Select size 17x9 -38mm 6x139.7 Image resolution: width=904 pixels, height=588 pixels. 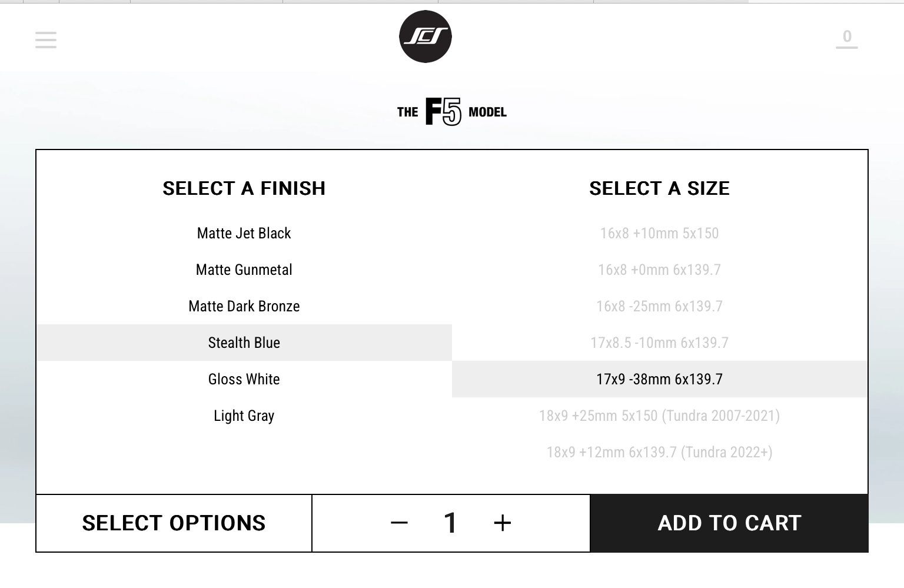click(x=660, y=379)
